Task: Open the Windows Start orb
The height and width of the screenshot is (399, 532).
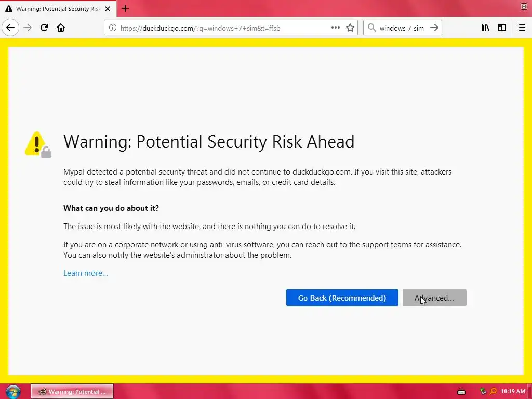Action: pyautogui.click(x=13, y=392)
